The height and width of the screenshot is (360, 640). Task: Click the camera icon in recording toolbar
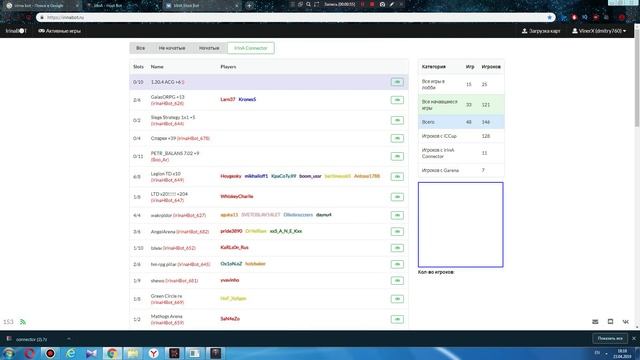pos(382,4)
